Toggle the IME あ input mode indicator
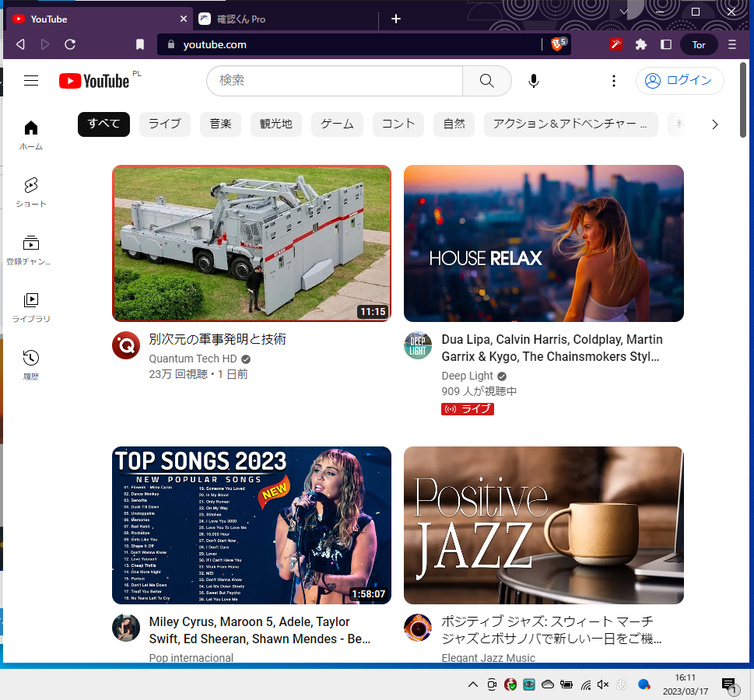The image size is (754, 700). point(621,684)
